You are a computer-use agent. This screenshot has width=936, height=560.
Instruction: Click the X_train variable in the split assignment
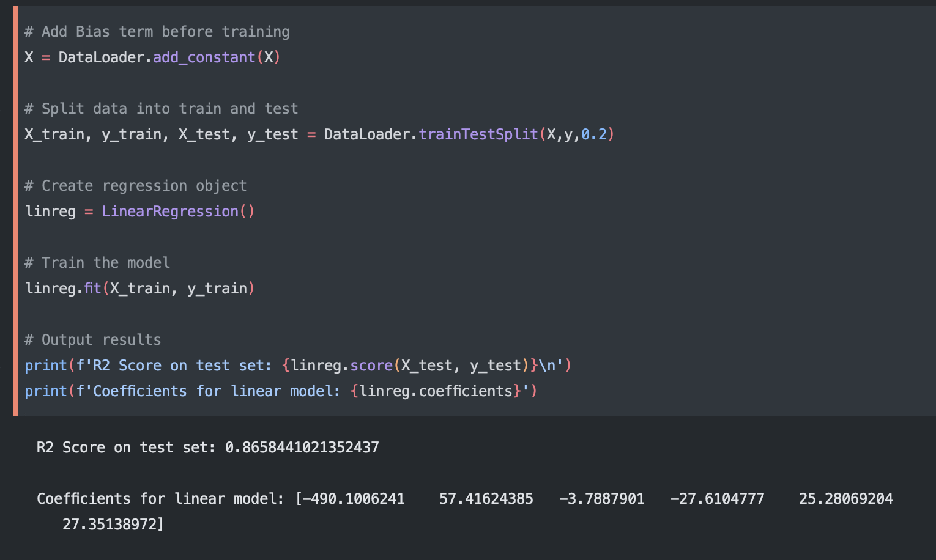pos(54,134)
